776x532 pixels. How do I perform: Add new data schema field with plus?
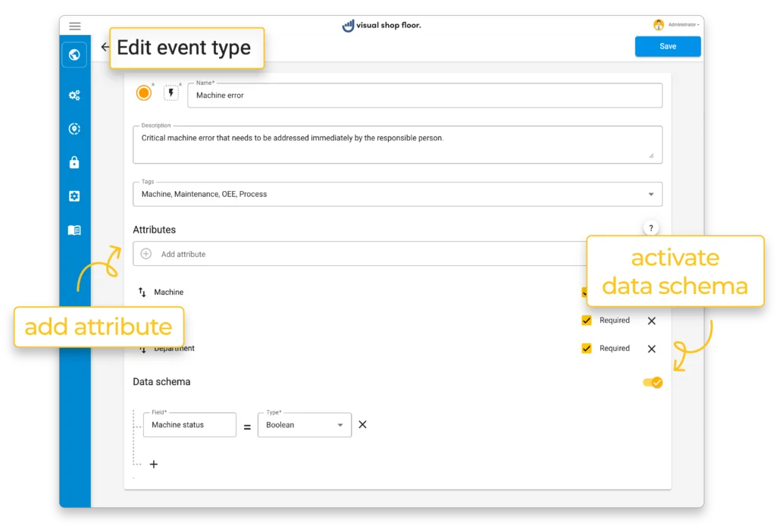(x=154, y=464)
